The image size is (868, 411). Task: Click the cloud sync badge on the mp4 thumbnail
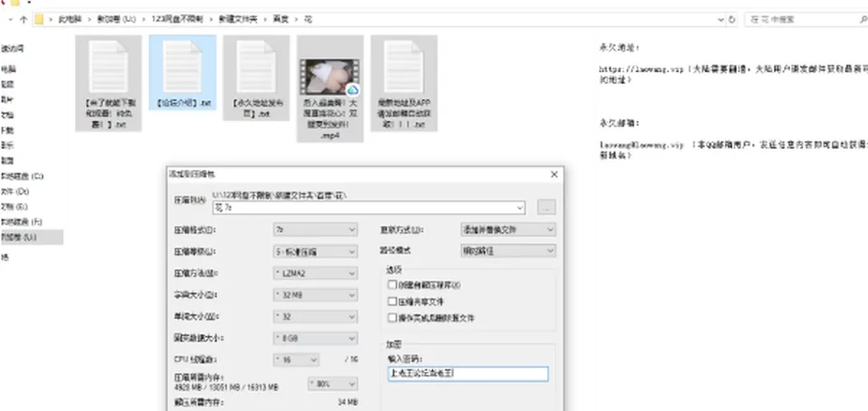point(353,89)
